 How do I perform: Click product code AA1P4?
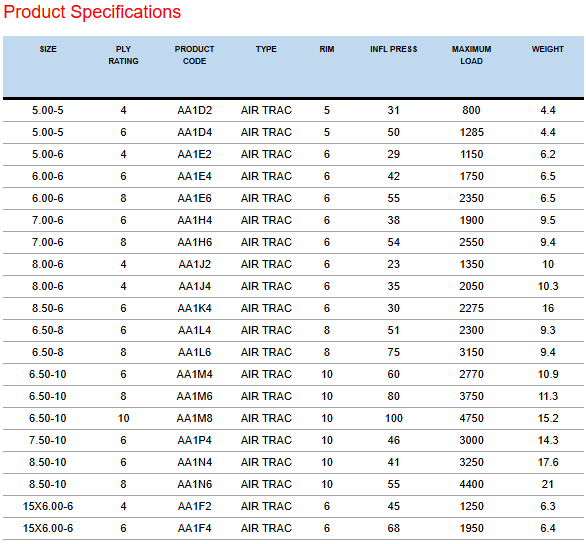(194, 440)
